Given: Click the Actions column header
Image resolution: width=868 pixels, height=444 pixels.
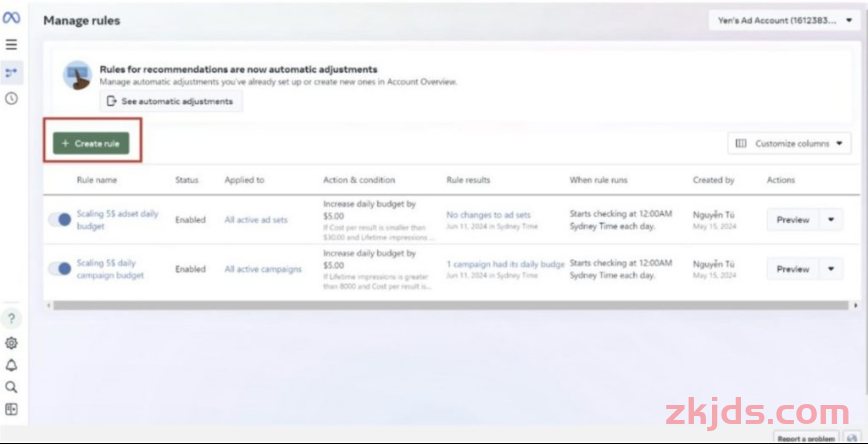Looking at the screenshot, I should tap(781, 180).
